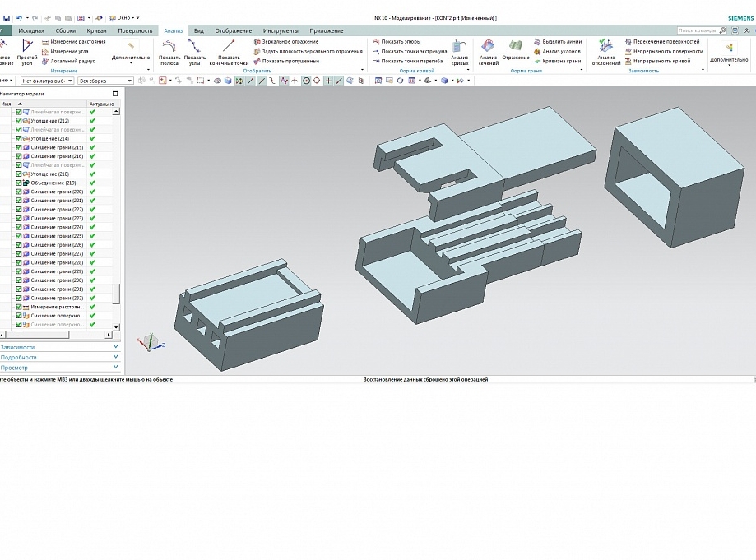This screenshot has width=756, height=560.
Task: Click the Простой угол measurement tool
Action: pos(27,51)
